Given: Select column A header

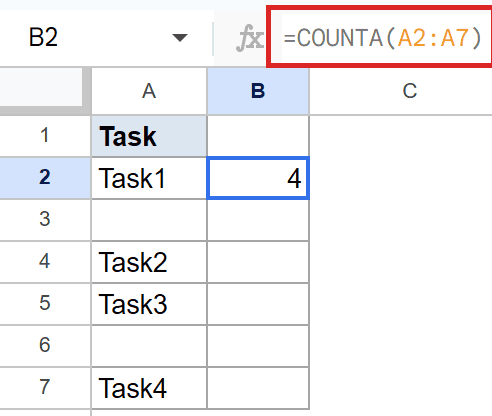Looking at the screenshot, I should pos(149,91).
